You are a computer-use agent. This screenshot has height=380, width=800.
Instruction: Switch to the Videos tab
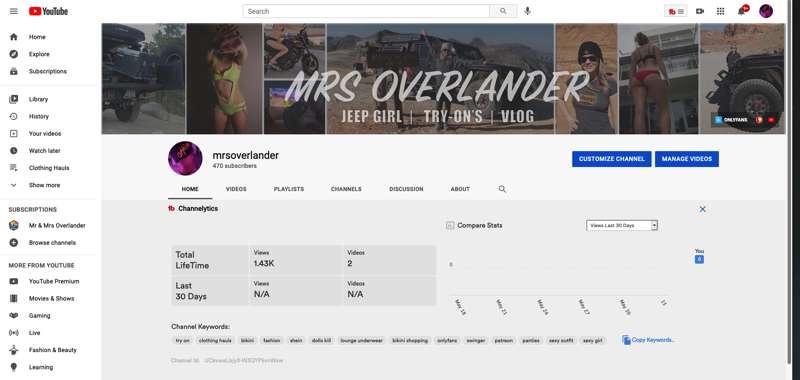(x=236, y=189)
